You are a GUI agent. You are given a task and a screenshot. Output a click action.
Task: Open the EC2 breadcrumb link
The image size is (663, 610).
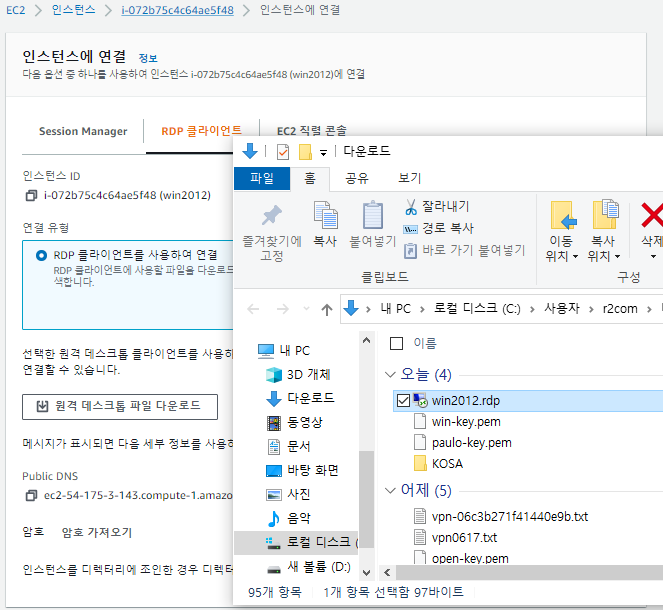(x=16, y=10)
